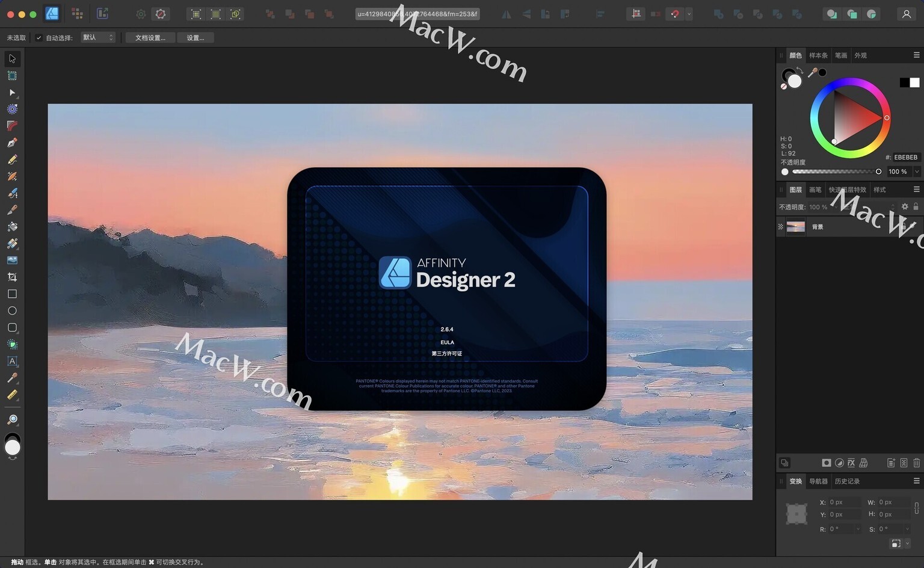This screenshot has height=568, width=924.
Task: Click the X position field
Action: 845,502
